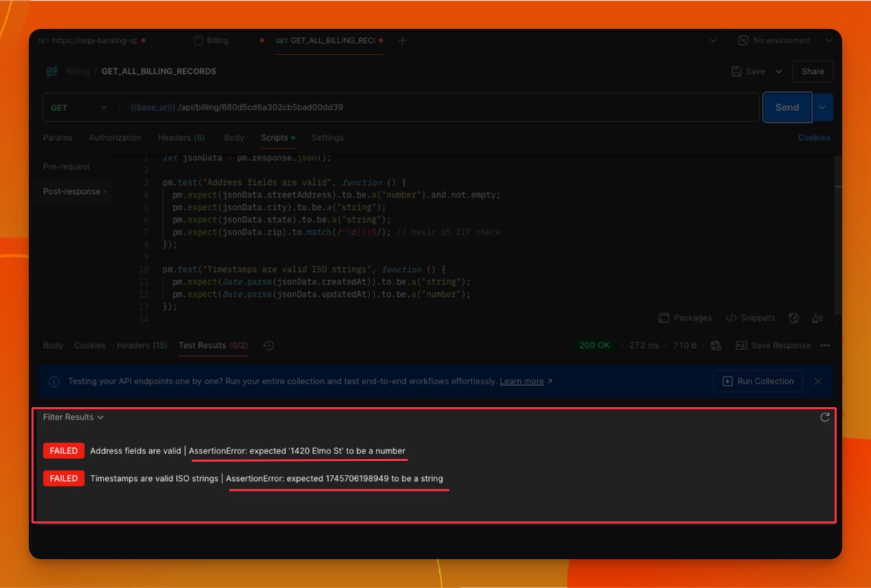This screenshot has width=871, height=588.
Task: Open the tabs overflow chevron
Action: tap(714, 41)
